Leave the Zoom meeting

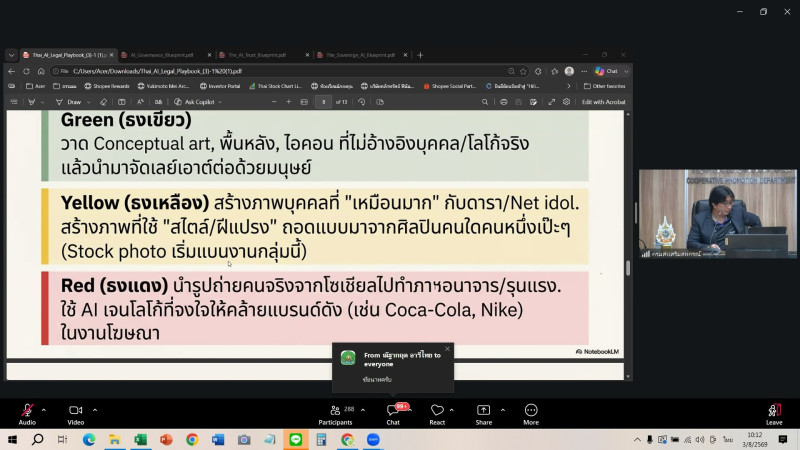coord(774,414)
